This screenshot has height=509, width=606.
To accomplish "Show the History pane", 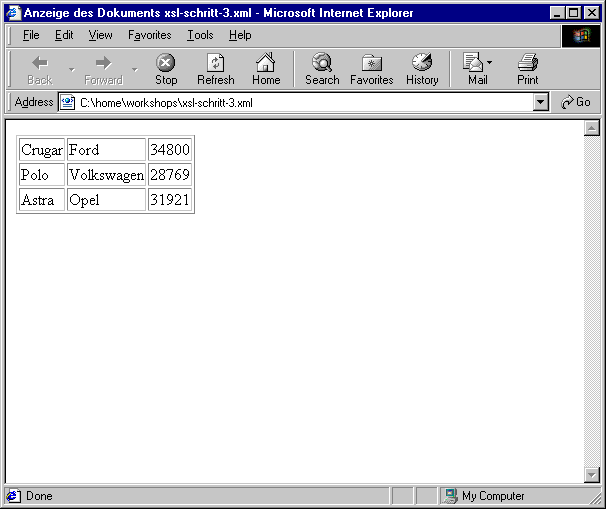I will (x=422, y=69).
